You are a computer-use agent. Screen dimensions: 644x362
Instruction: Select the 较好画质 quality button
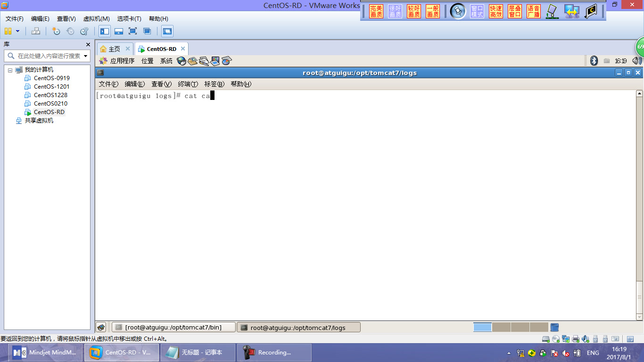(414, 12)
